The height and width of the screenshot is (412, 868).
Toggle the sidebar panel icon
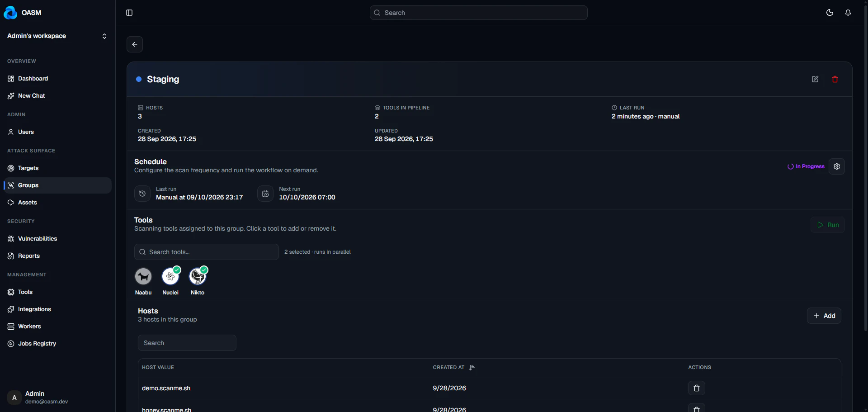tap(129, 13)
